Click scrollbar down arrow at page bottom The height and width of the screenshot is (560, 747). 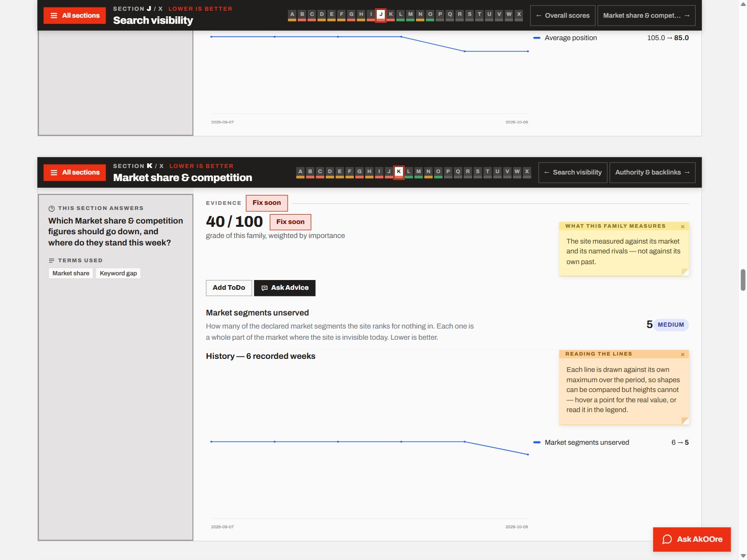[x=743, y=556]
